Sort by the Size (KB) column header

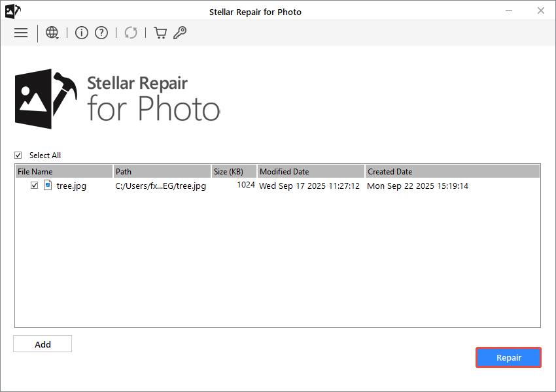pyautogui.click(x=234, y=171)
